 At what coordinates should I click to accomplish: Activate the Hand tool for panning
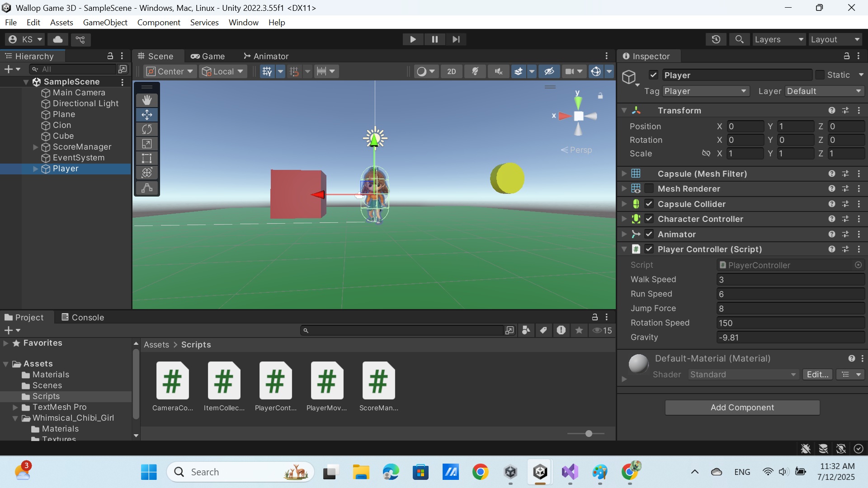click(146, 99)
